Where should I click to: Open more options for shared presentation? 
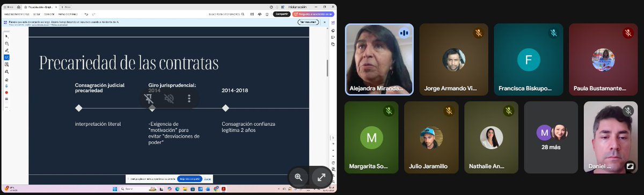tap(189, 99)
